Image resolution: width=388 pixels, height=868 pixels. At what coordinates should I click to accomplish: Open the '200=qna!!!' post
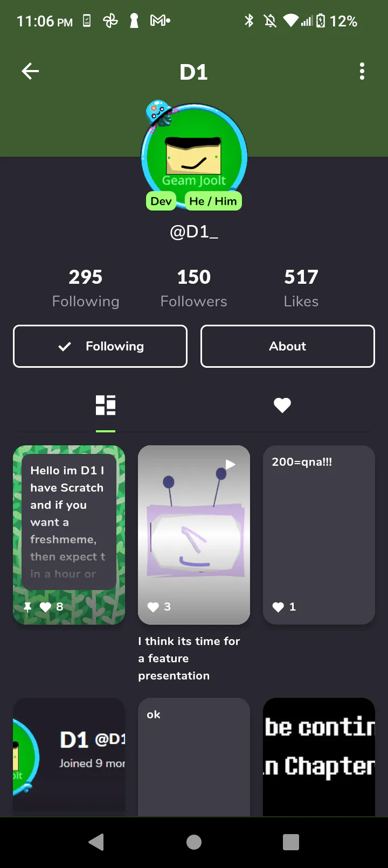tap(319, 535)
